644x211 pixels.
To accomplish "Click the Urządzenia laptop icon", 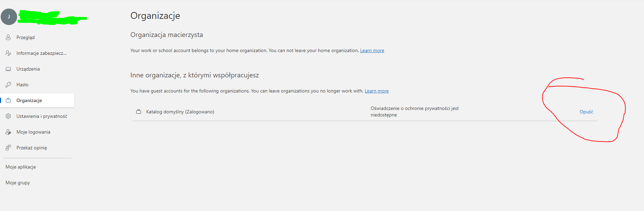I will click(x=8, y=69).
